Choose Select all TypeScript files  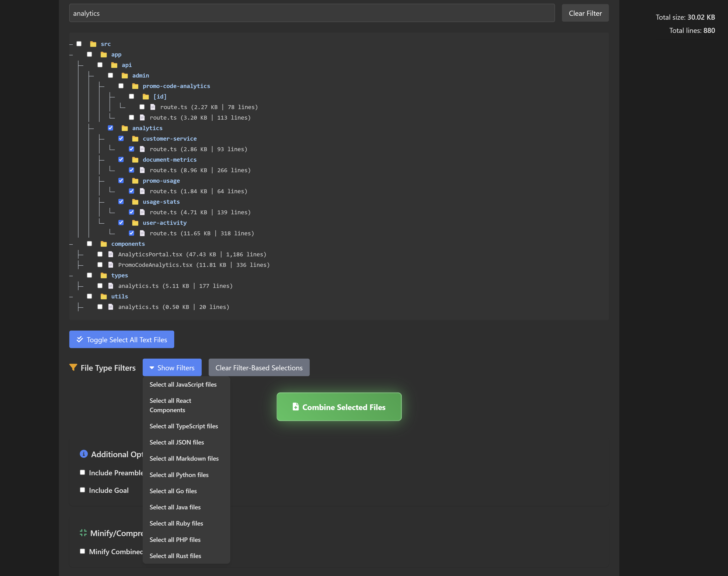coord(184,426)
